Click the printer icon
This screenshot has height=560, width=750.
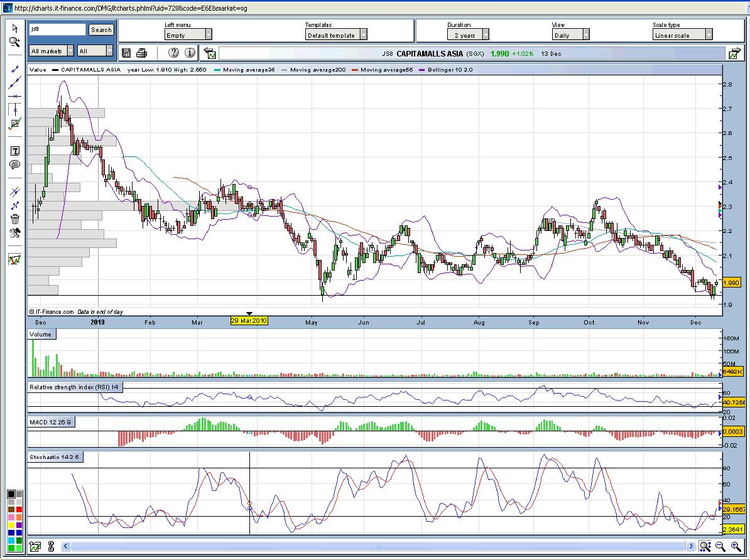[x=141, y=53]
